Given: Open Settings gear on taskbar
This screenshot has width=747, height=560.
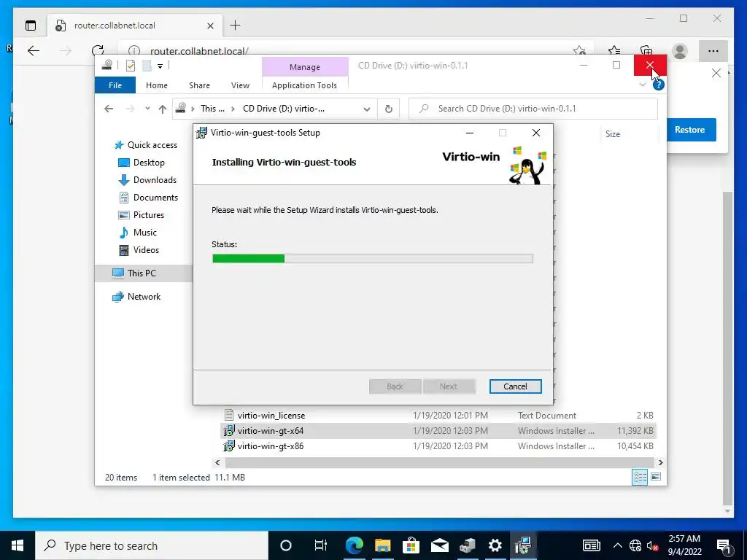Looking at the screenshot, I should click(x=495, y=545).
